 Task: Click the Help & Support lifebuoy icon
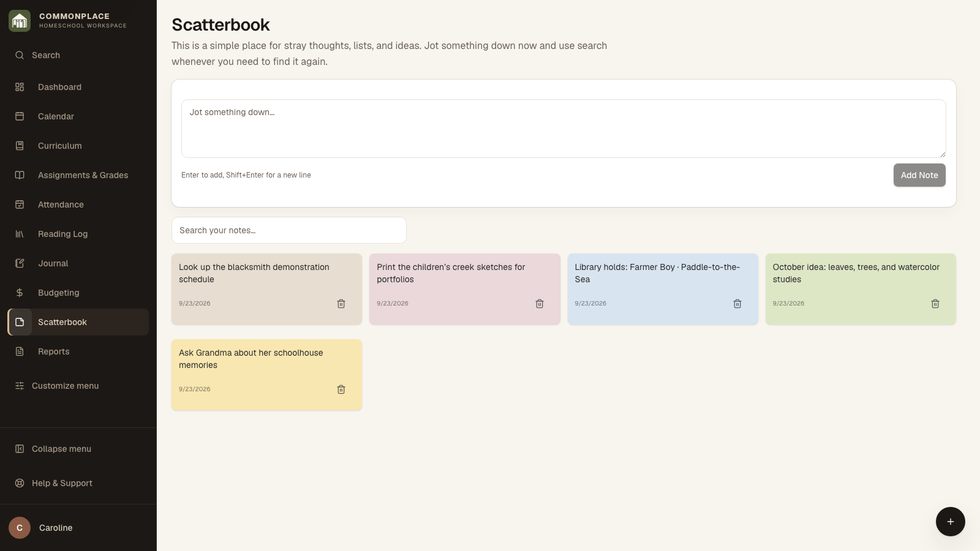click(20, 483)
